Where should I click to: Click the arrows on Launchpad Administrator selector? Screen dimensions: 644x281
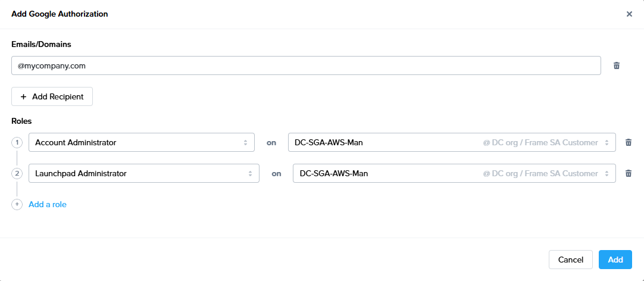point(250,173)
